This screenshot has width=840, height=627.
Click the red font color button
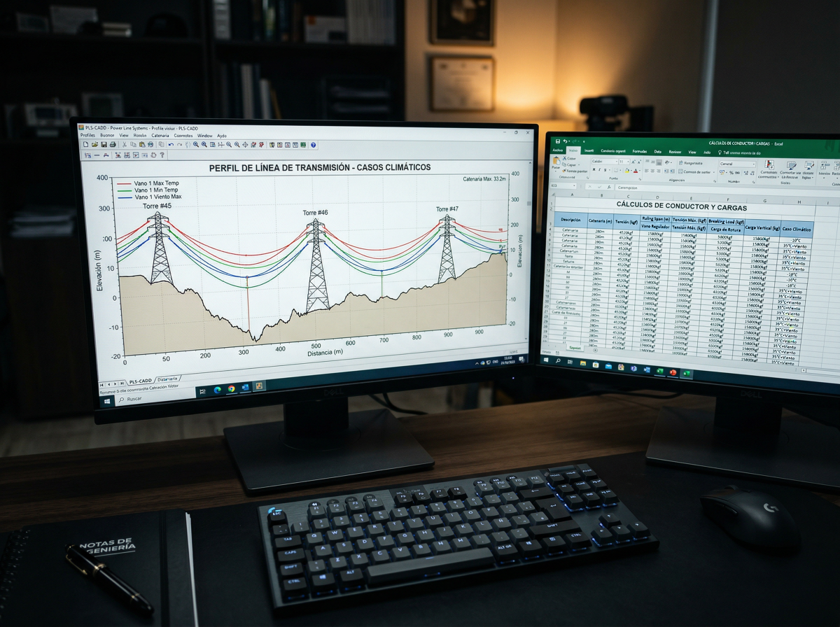pos(634,171)
